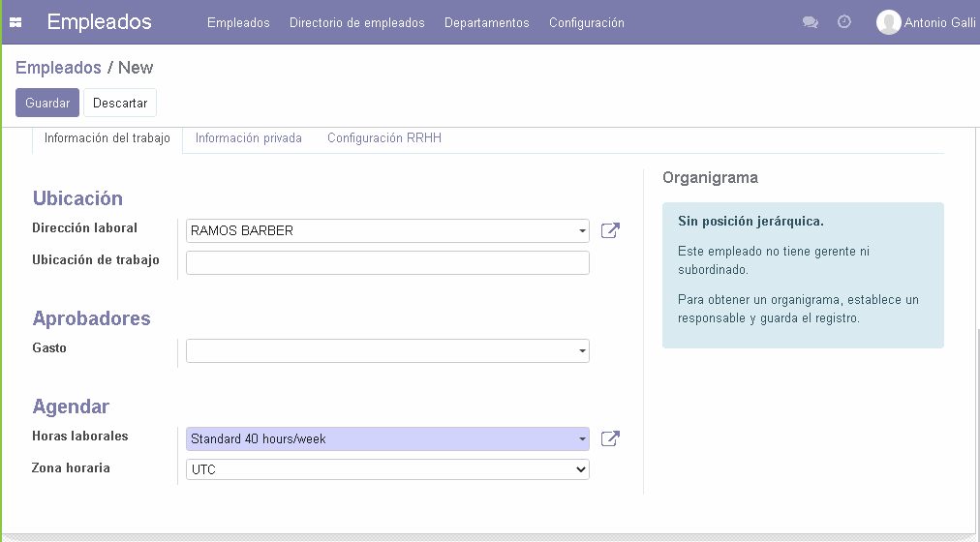Click the Dirección laboral label
Image resolution: width=980 pixels, height=542 pixels.
(84, 227)
